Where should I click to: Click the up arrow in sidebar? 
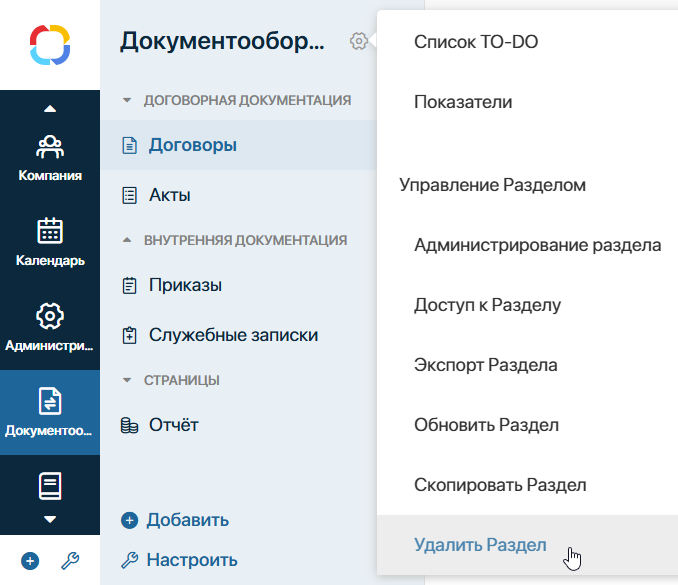point(50,109)
